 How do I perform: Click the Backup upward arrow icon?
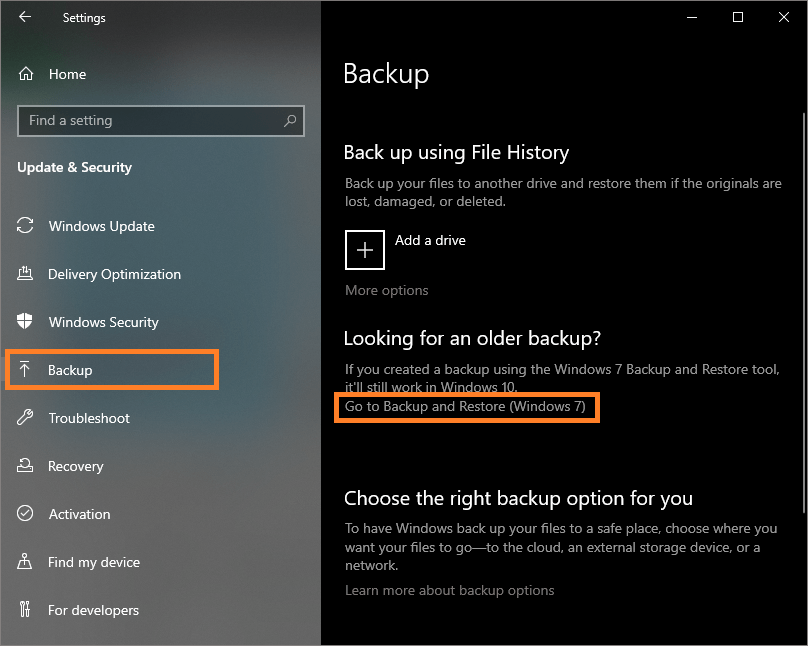pos(25,369)
